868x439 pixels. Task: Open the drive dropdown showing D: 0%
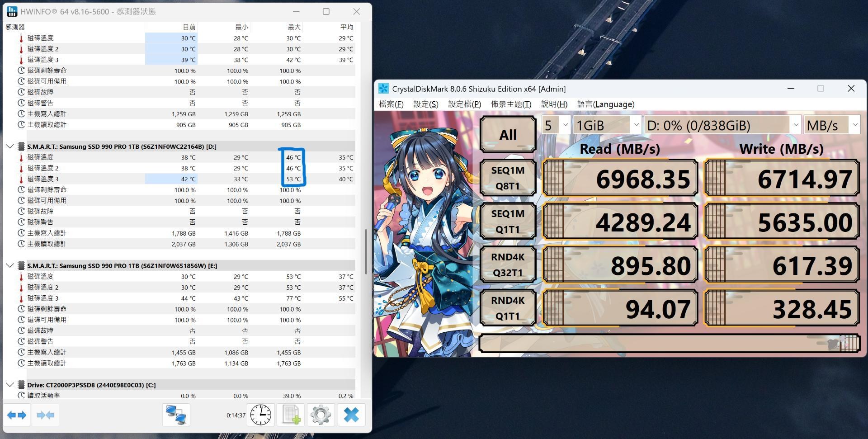[722, 125]
